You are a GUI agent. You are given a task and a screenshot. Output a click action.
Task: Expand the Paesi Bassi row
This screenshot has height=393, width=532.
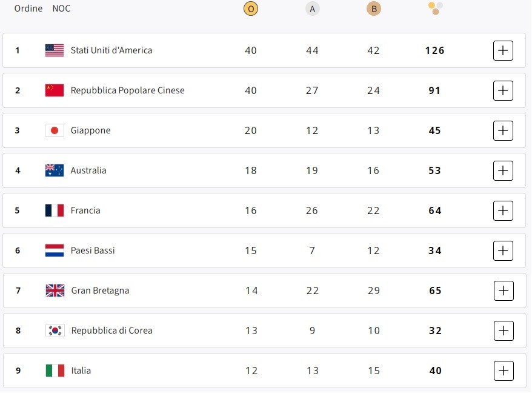click(503, 250)
